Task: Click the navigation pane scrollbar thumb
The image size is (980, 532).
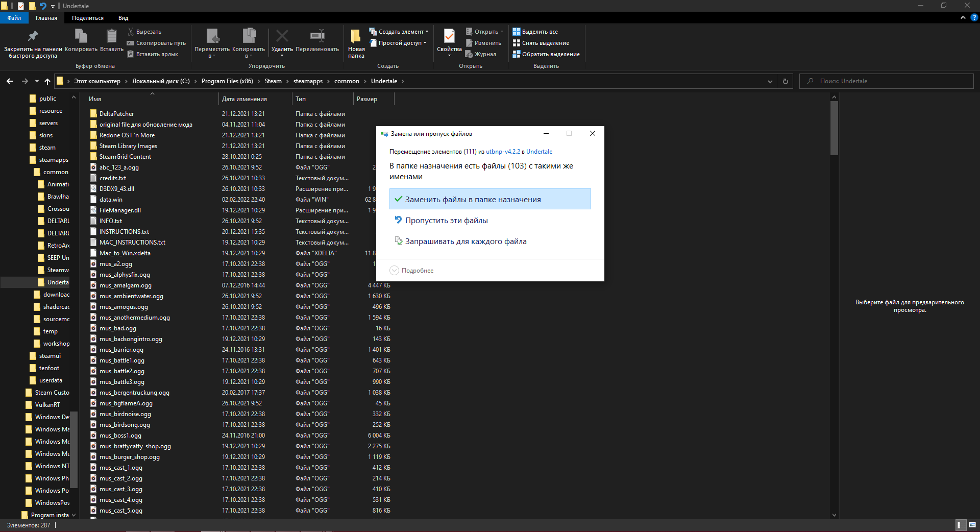Action: 73,449
